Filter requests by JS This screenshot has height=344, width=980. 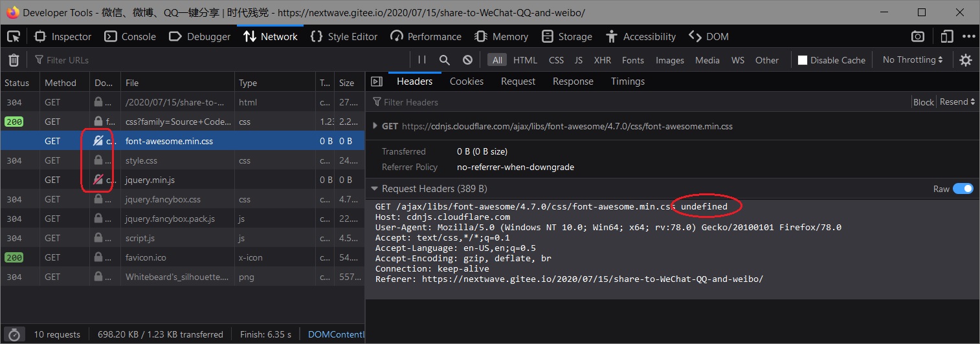click(x=579, y=60)
